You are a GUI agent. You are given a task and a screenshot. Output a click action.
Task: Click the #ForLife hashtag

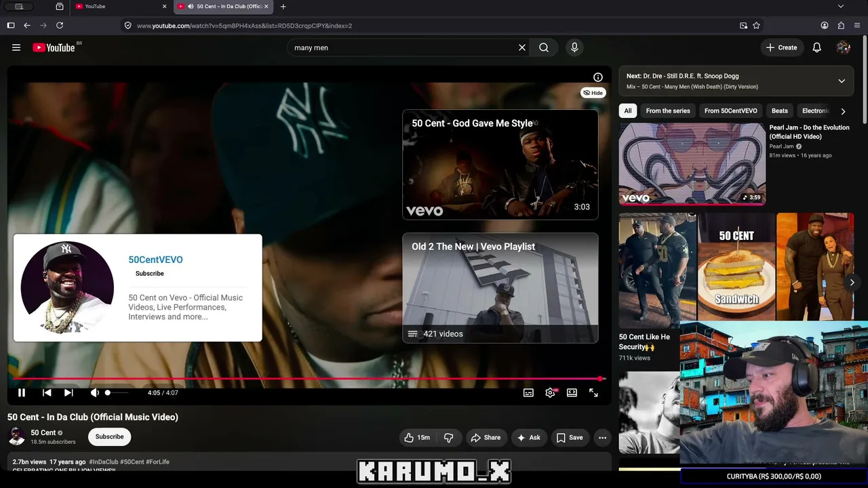tap(158, 462)
